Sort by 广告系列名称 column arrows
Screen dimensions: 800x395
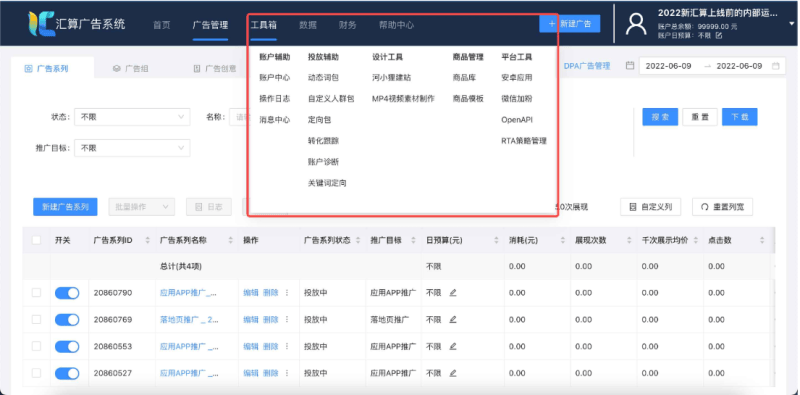[230, 240]
